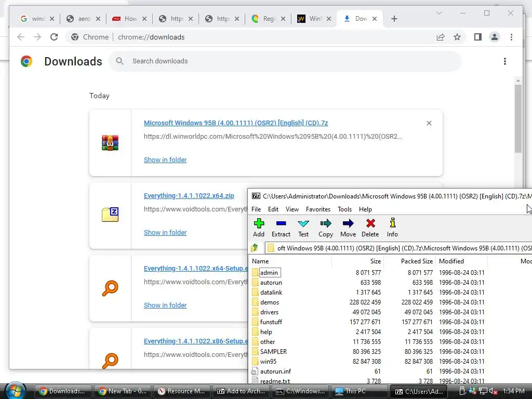532x399 pixels.
Task: Bookmark this page with the star icon
Action: point(457,37)
